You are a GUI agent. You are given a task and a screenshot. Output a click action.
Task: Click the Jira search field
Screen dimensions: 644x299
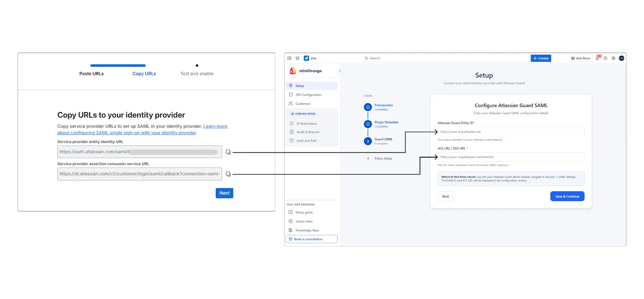click(446, 58)
